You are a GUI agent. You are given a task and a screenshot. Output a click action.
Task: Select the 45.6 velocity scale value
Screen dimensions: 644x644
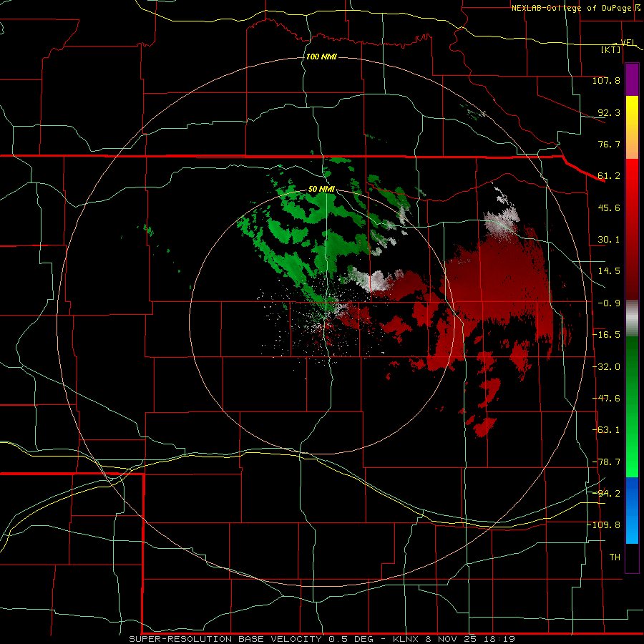[609, 208]
